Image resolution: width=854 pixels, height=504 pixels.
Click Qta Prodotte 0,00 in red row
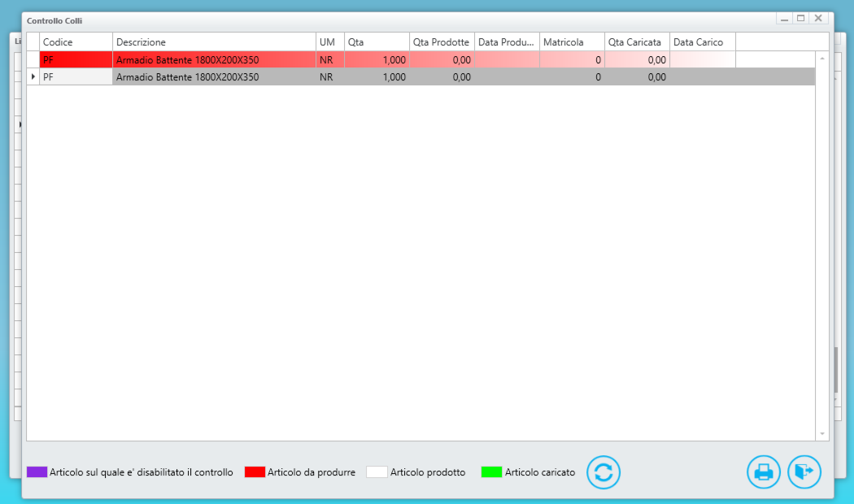(x=442, y=60)
